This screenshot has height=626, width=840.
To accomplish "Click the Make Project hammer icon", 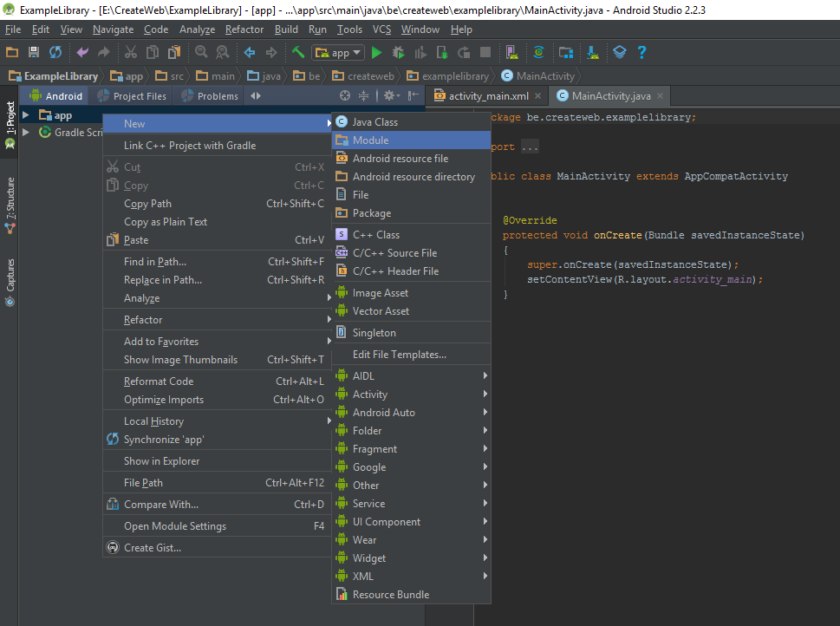I will tap(297, 53).
